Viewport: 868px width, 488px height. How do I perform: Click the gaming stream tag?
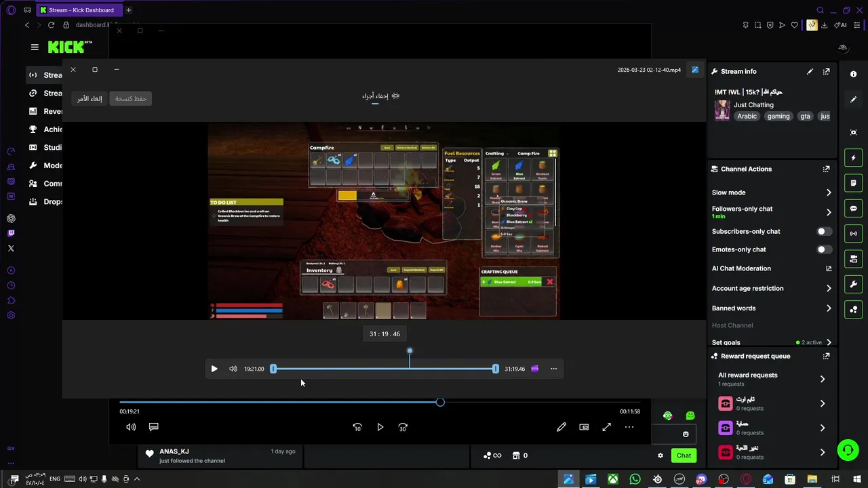click(778, 116)
